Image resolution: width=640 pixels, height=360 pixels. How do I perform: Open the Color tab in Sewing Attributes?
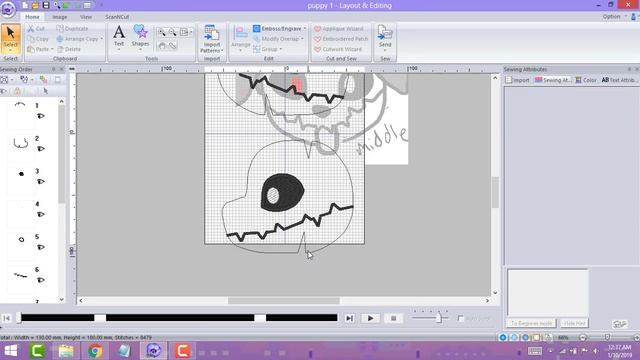tap(586, 80)
